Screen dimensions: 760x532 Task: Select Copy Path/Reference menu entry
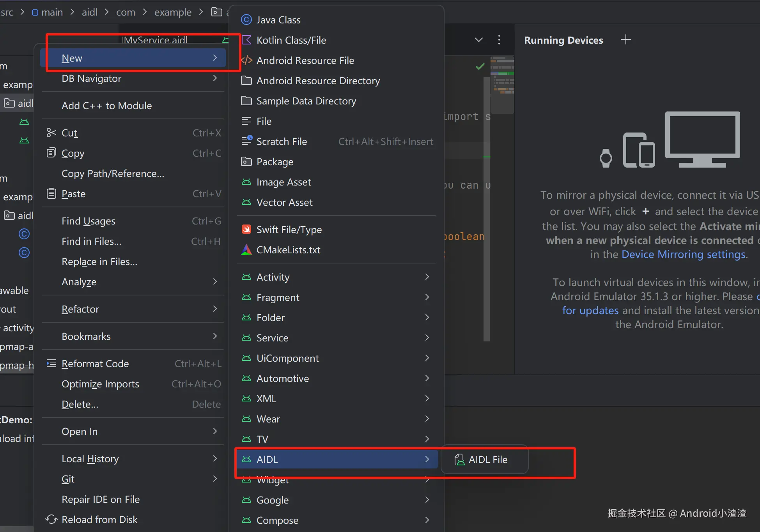[x=113, y=173]
